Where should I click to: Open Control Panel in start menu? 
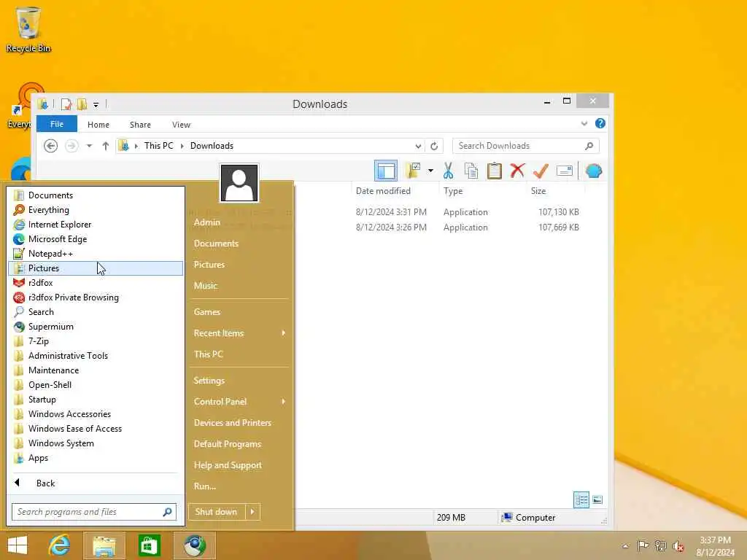point(240,402)
